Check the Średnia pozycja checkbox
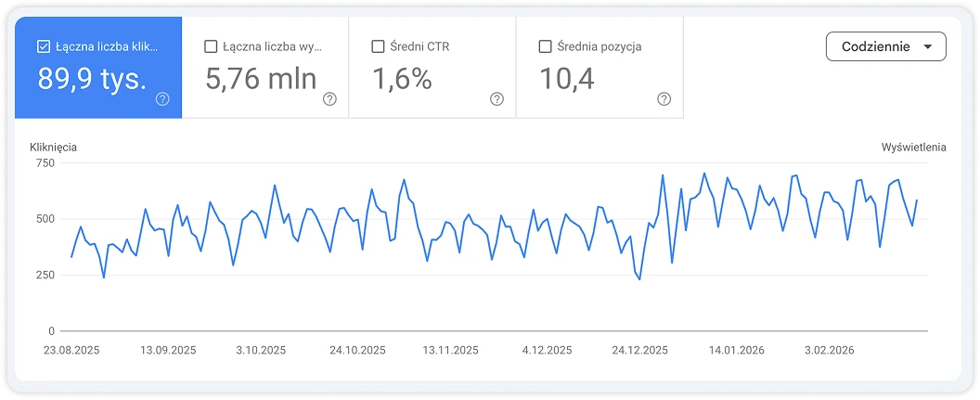980x400 pixels. 545,46
